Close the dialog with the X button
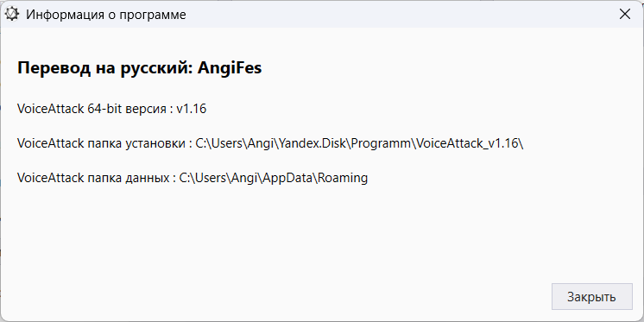 coord(625,15)
